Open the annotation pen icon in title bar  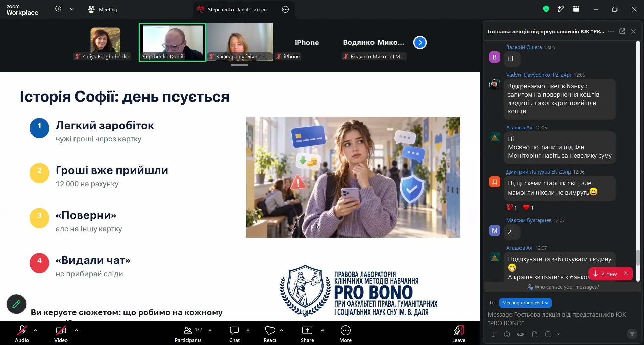click(x=561, y=9)
